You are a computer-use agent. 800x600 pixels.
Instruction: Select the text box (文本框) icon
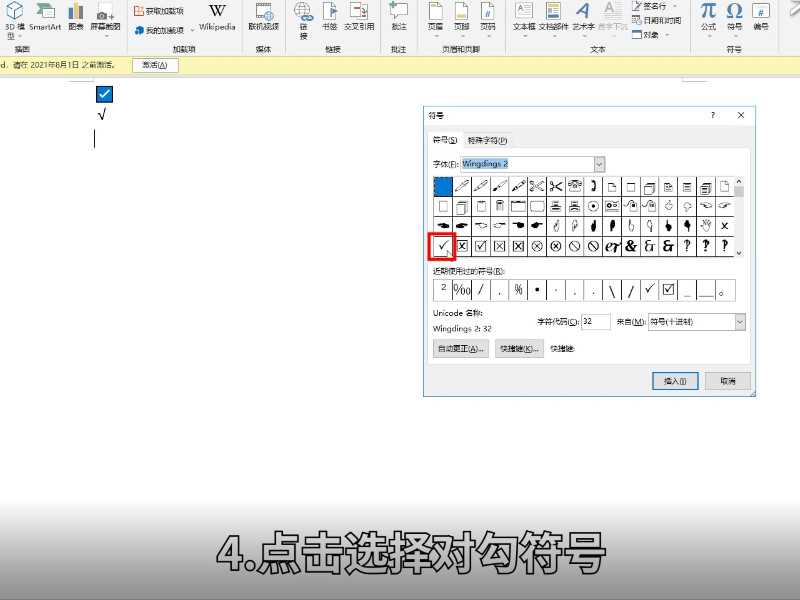pyautogui.click(x=523, y=17)
